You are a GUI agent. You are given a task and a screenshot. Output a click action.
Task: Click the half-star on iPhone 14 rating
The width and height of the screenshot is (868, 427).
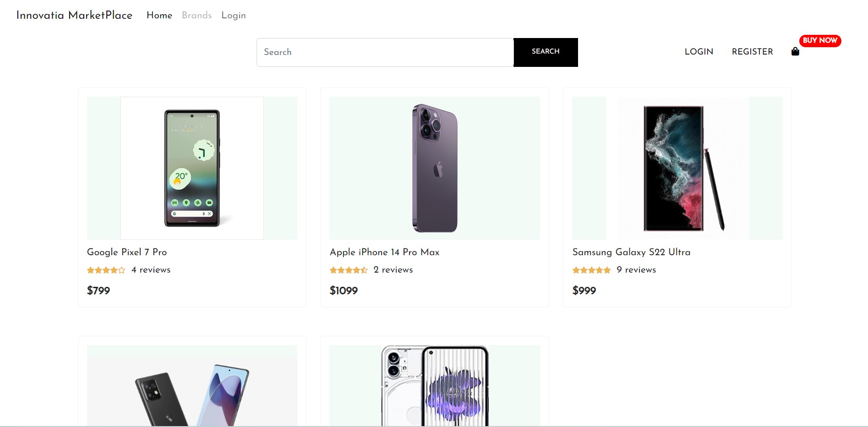coord(364,270)
